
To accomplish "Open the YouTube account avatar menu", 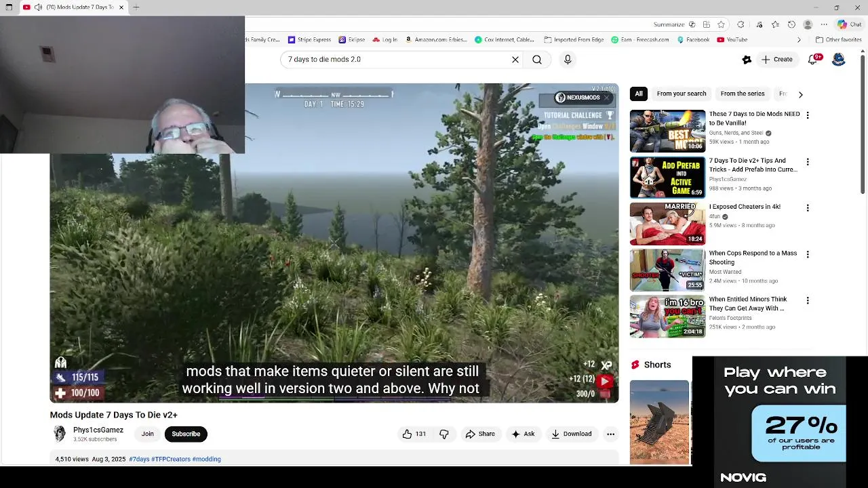I will point(839,60).
